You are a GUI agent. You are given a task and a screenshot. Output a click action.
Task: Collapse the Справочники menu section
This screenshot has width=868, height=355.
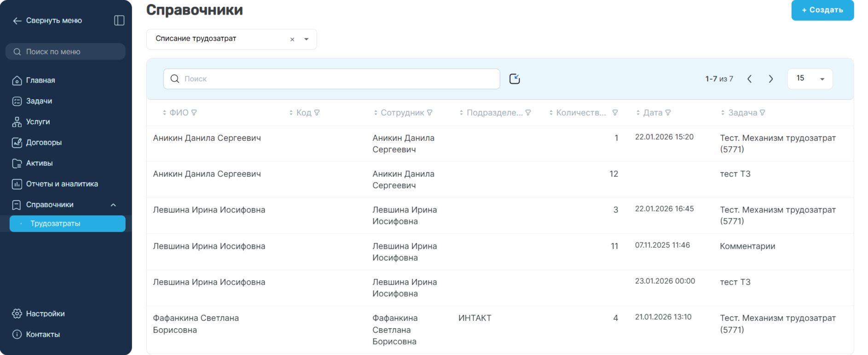coord(113,205)
